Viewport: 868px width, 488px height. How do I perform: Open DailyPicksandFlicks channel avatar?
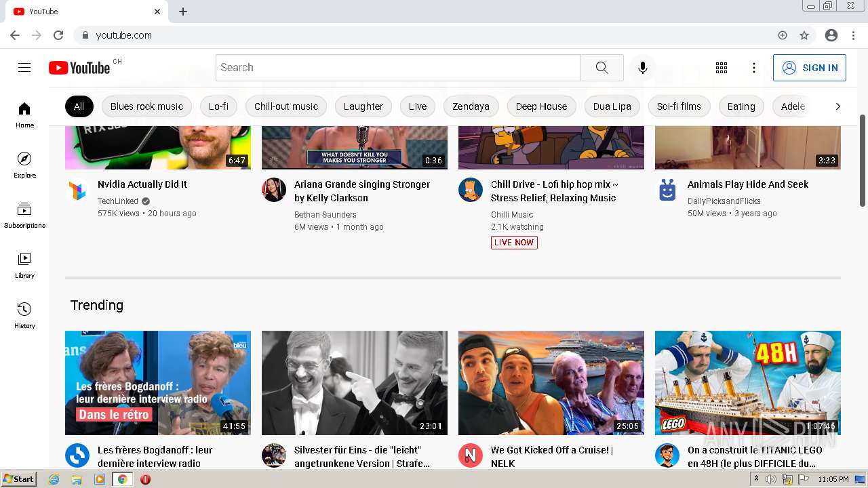[x=667, y=190]
